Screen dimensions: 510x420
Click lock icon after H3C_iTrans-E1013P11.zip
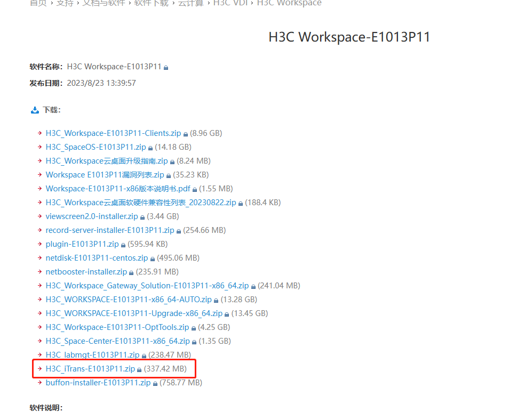click(x=139, y=370)
